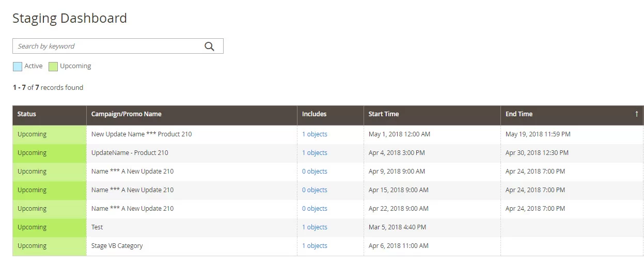Click Name *** A New Update 210 starting Apr 15
The image size is (644, 280).
coord(133,190)
